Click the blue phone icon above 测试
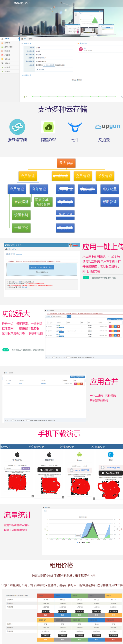123x644 pixels. coord(111,454)
